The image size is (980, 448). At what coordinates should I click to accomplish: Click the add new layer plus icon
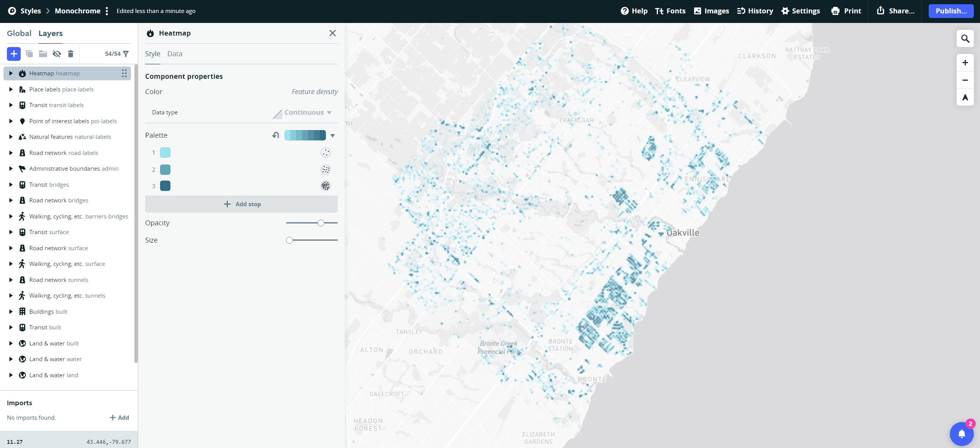14,54
